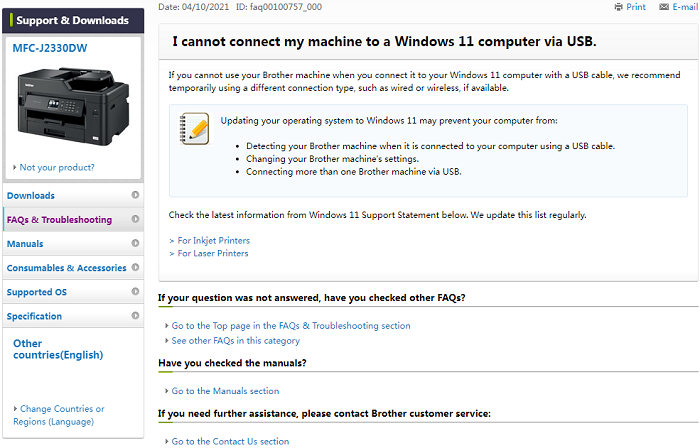Click arrow icon beside Supported OS
The height and width of the screenshot is (448, 700).
tap(135, 292)
